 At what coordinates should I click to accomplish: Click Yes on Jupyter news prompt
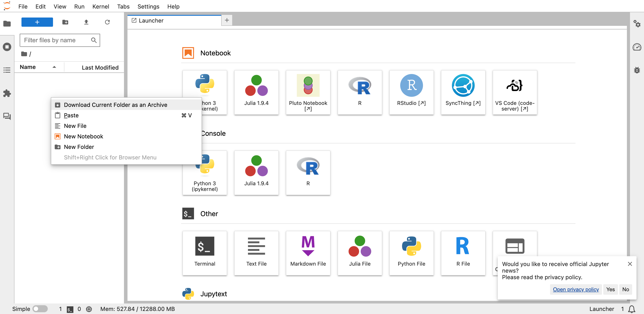click(610, 289)
